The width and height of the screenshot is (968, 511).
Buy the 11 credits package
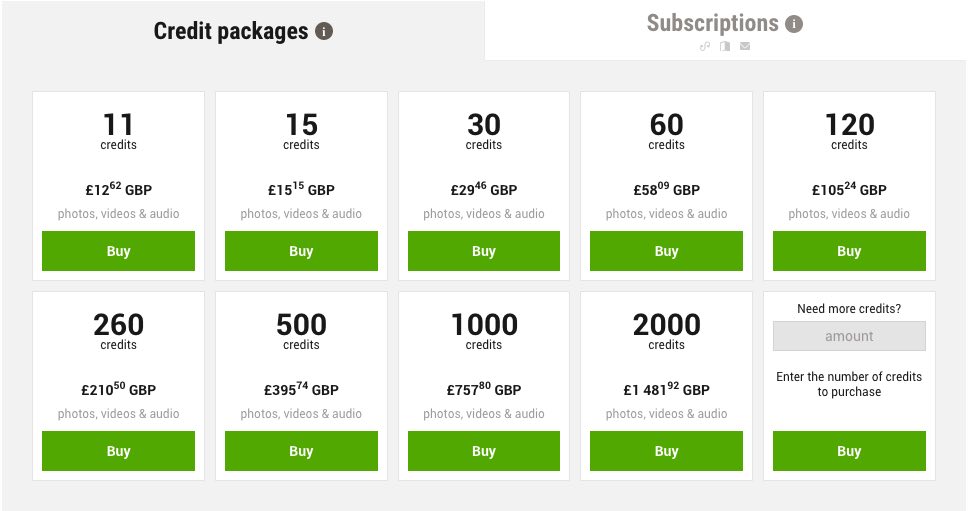pos(118,251)
